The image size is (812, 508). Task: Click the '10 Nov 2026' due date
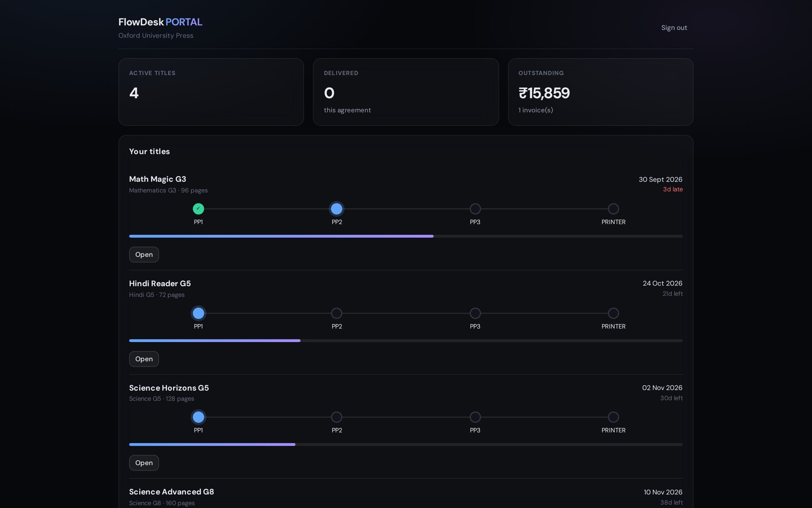pyautogui.click(x=663, y=492)
